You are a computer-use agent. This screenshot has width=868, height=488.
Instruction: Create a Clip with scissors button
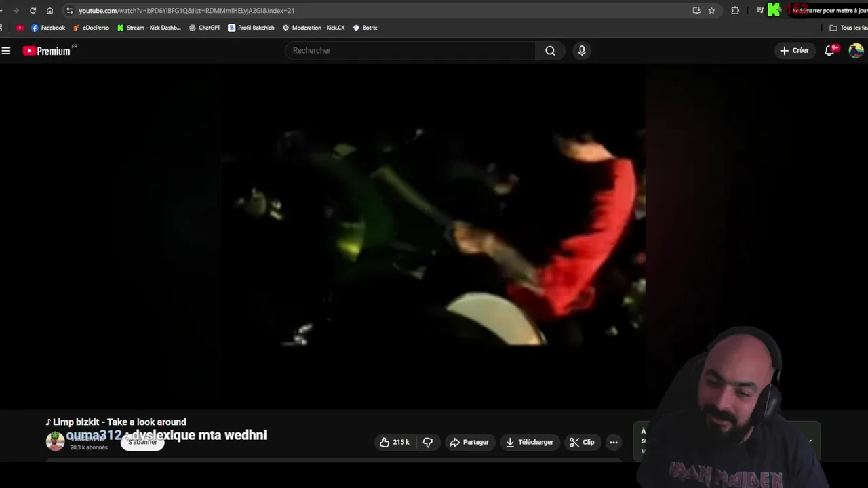(x=582, y=442)
